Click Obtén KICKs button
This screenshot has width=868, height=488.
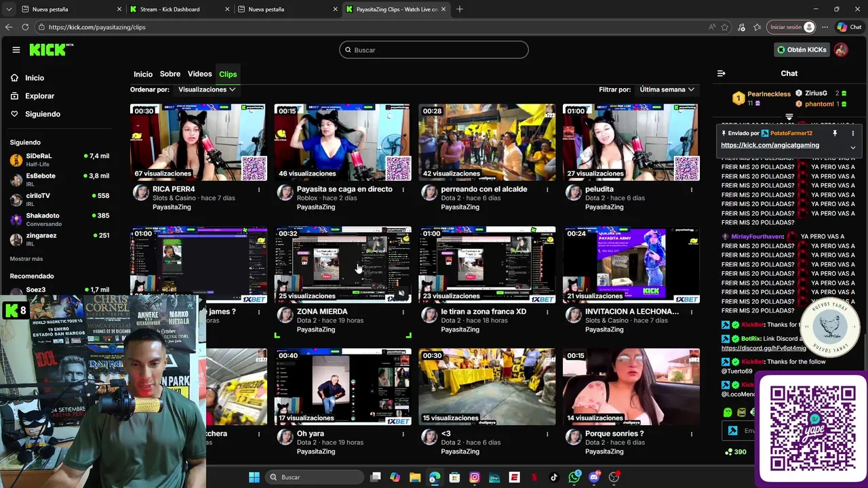pyautogui.click(x=802, y=49)
